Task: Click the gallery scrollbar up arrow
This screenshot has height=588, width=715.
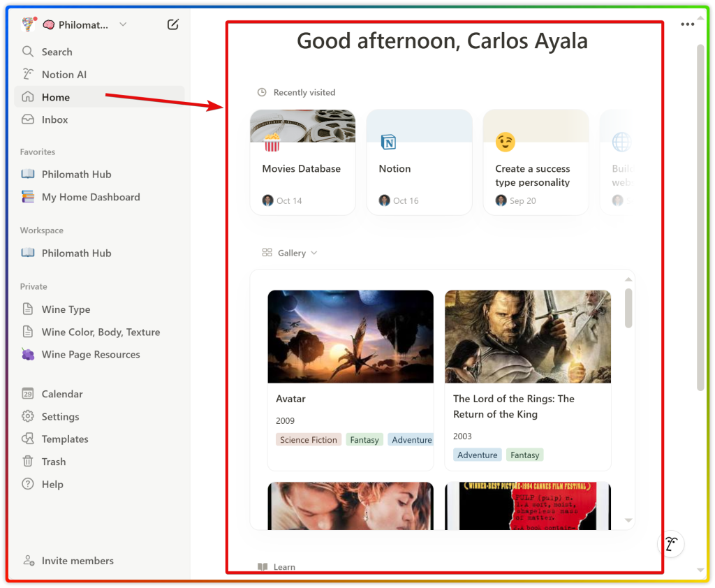Action: click(628, 279)
